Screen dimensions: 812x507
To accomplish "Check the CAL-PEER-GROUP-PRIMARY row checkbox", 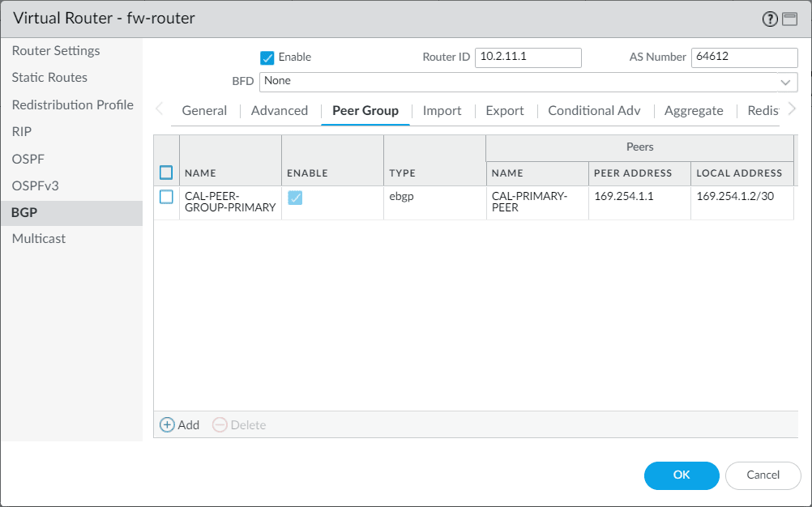I will point(165,197).
